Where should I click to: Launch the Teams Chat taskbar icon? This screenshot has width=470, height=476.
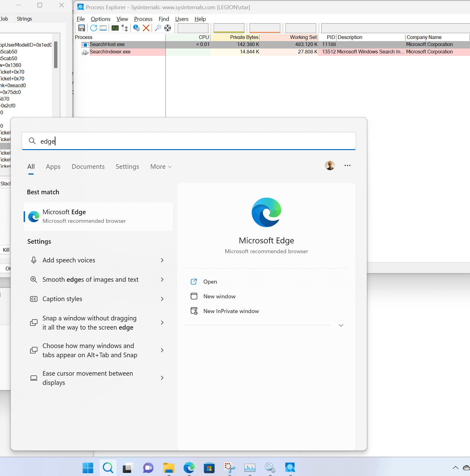pyautogui.click(x=148, y=468)
